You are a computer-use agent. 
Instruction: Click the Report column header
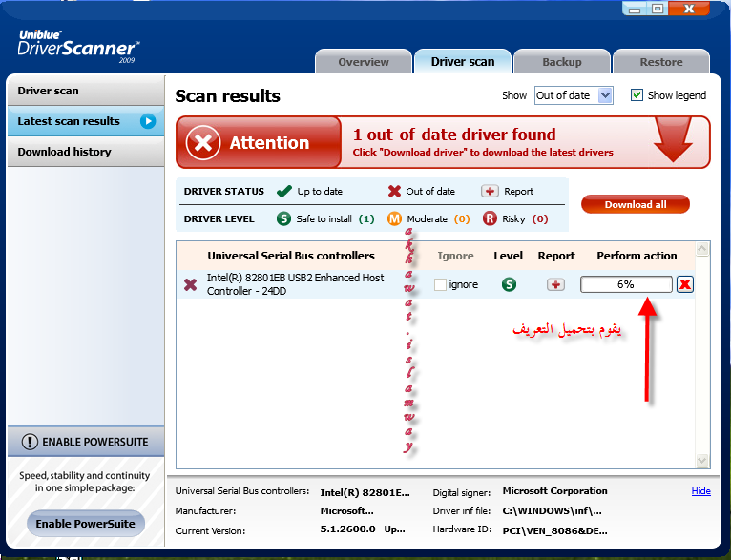pyautogui.click(x=556, y=256)
